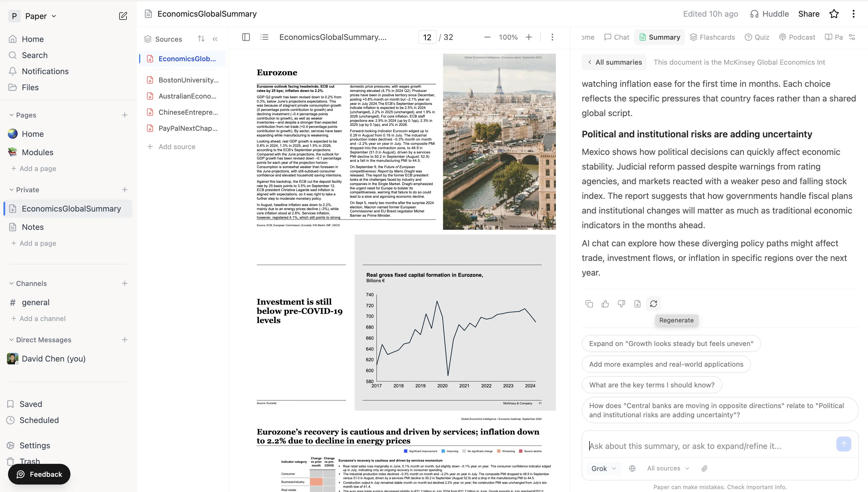Screen dimensions: 868x492
Task: Select the AustralianEcono source
Action: (x=183, y=96)
